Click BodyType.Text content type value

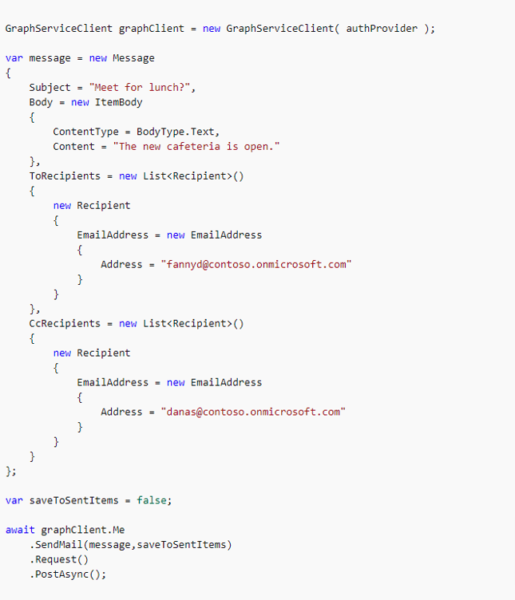click(176, 132)
